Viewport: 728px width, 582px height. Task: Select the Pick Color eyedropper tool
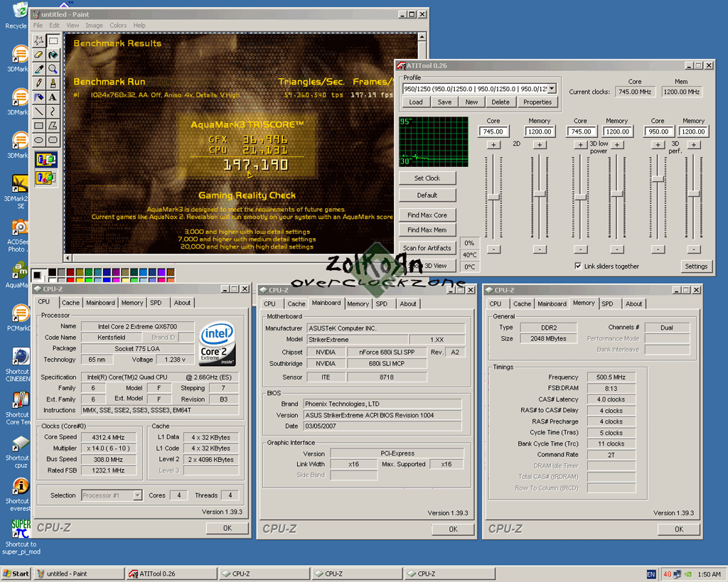click(x=39, y=69)
